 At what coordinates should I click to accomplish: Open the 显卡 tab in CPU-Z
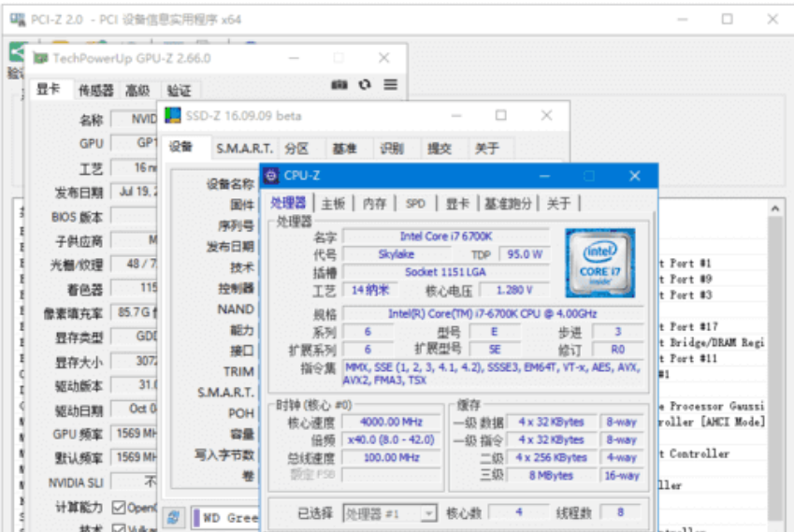click(x=457, y=204)
